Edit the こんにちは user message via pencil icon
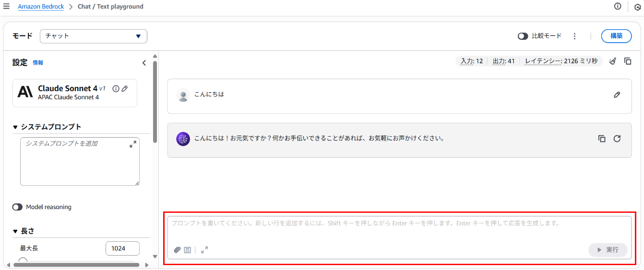 (x=617, y=95)
